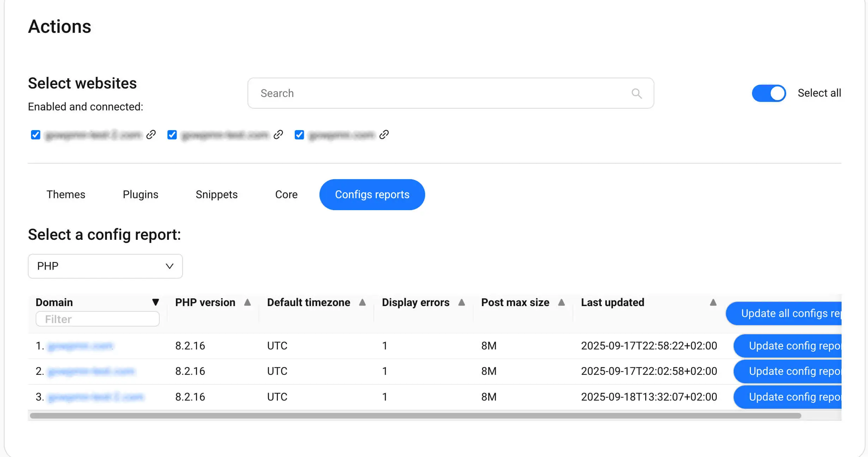Sort the table by Display errors
This screenshot has width=868, height=457.
coord(462,302)
